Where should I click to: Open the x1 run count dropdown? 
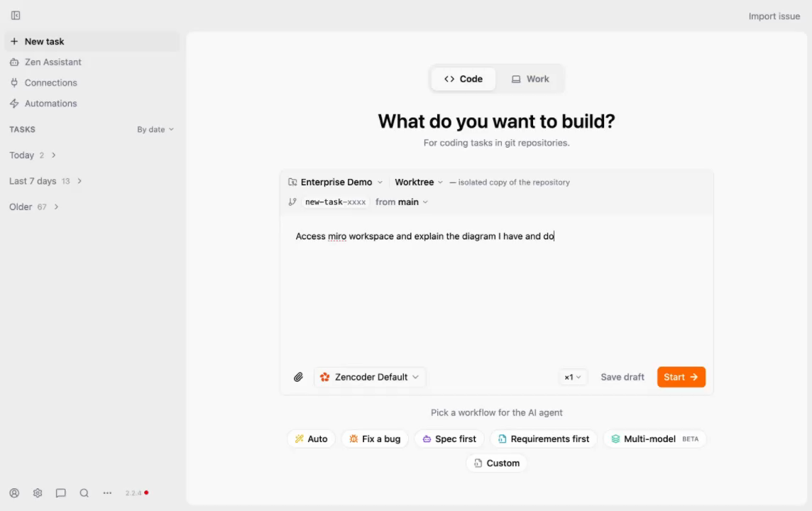coord(573,377)
